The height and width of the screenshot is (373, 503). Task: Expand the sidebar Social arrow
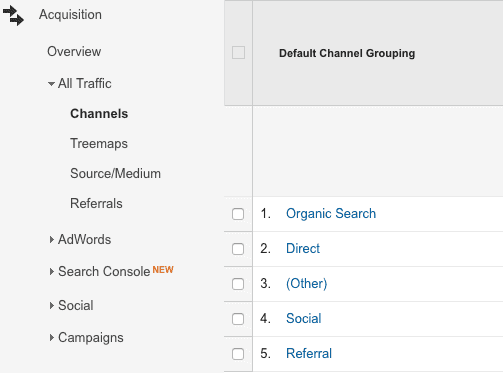coord(52,306)
